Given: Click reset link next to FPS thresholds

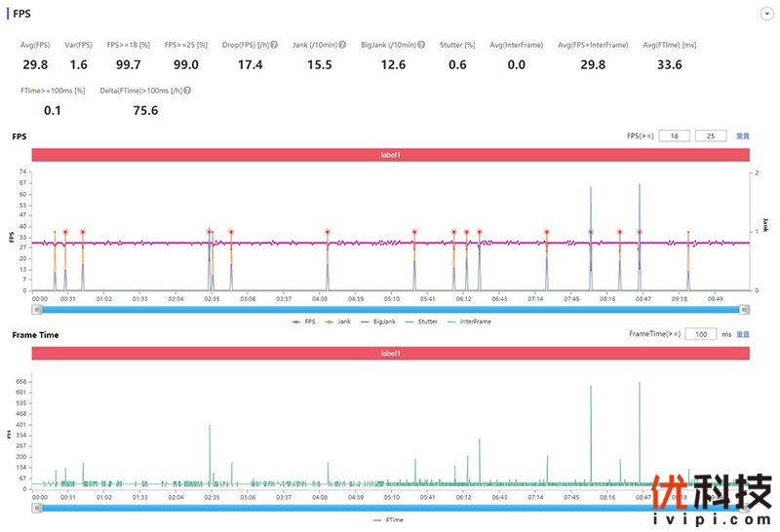Looking at the screenshot, I should tap(743, 136).
